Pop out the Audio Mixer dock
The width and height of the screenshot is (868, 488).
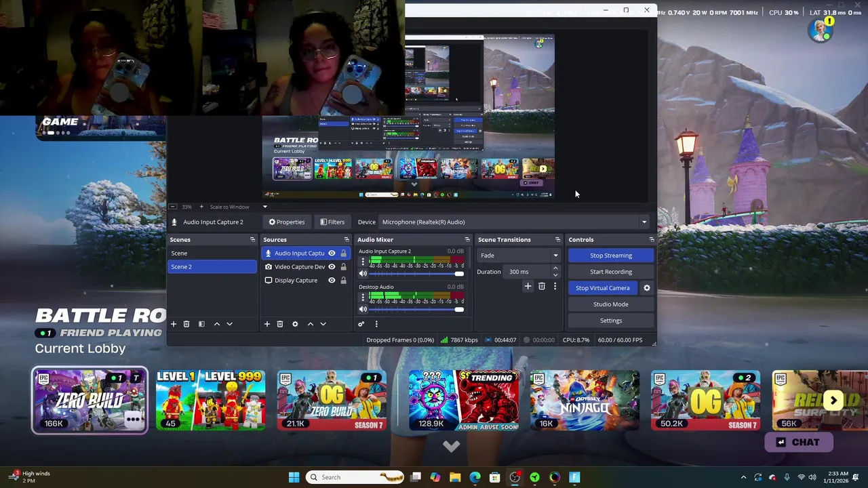click(467, 239)
